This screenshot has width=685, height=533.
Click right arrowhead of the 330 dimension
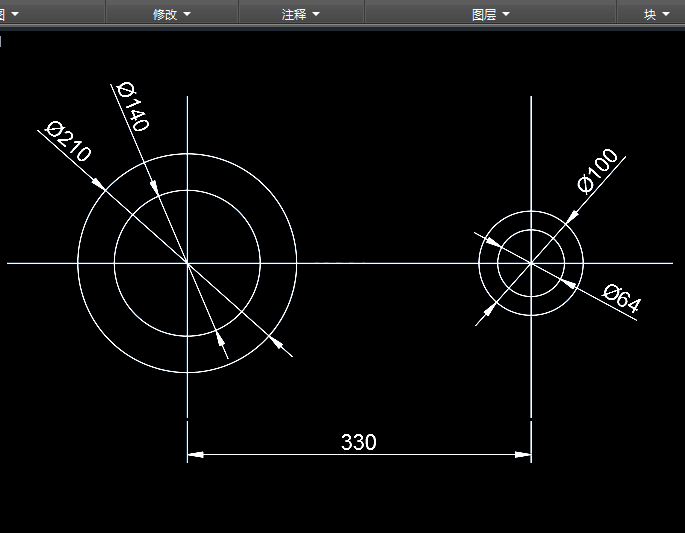(523, 454)
